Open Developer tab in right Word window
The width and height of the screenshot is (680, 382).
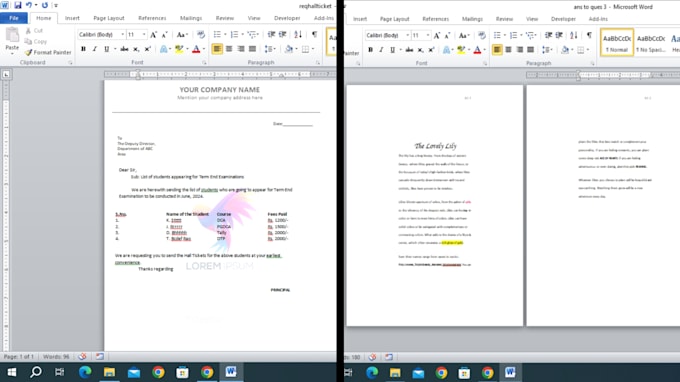(x=563, y=19)
